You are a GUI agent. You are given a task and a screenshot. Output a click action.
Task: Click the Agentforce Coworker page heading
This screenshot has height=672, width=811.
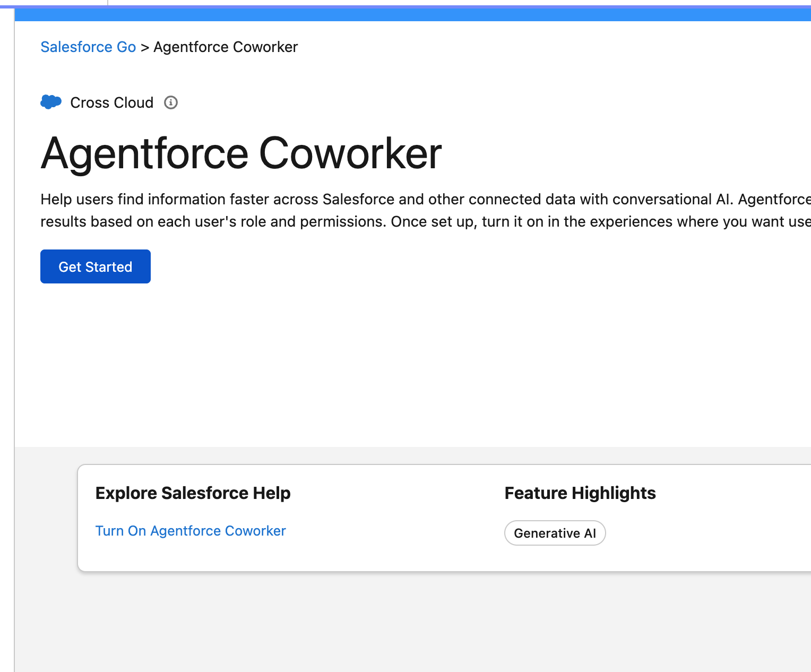coord(241,153)
